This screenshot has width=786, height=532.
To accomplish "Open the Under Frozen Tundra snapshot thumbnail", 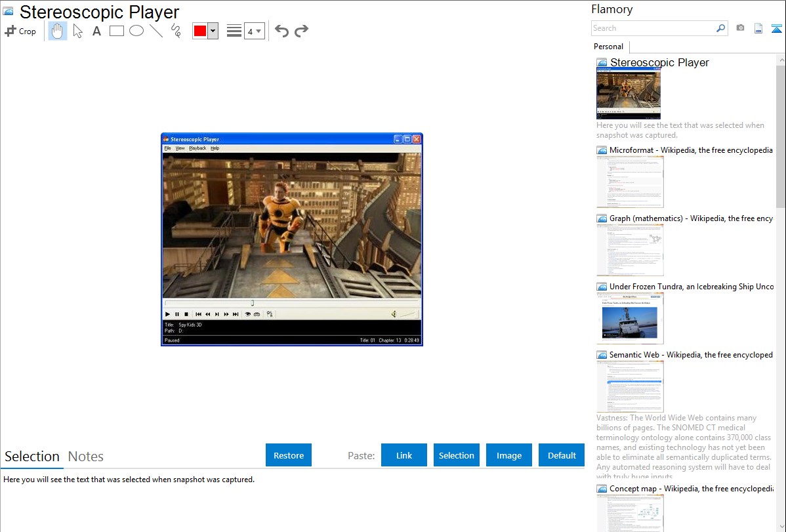I will [x=630, y=317].
